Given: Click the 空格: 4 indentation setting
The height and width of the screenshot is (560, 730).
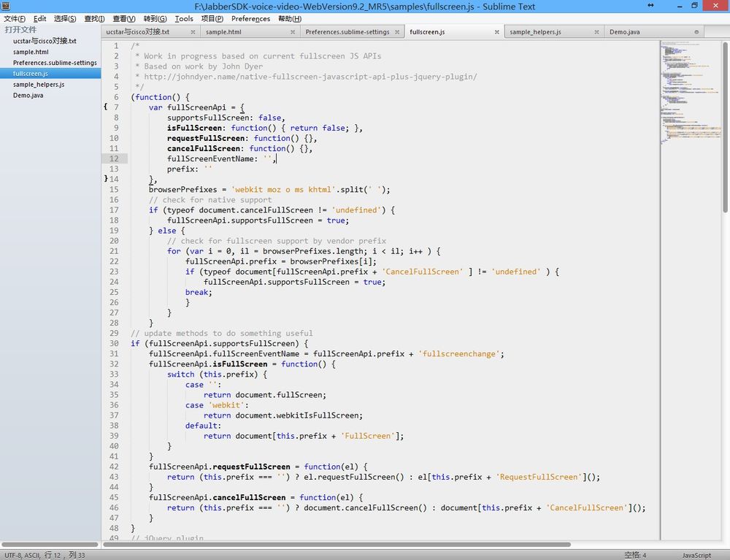Looking at the screenshot, I should point(635,556).
